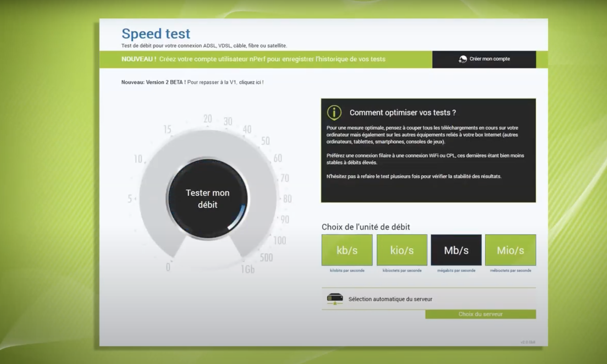Click the 0 mark on the gauge

168,267
